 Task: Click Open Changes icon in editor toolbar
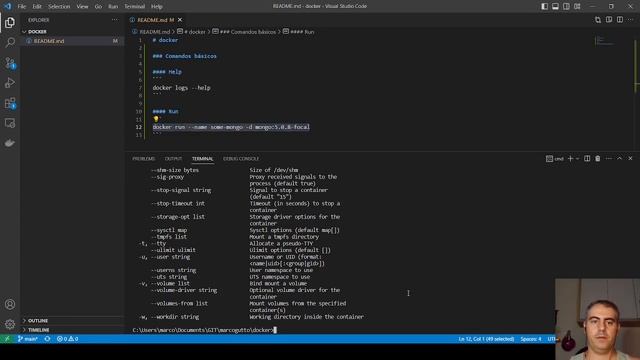[x=598, y=20]
